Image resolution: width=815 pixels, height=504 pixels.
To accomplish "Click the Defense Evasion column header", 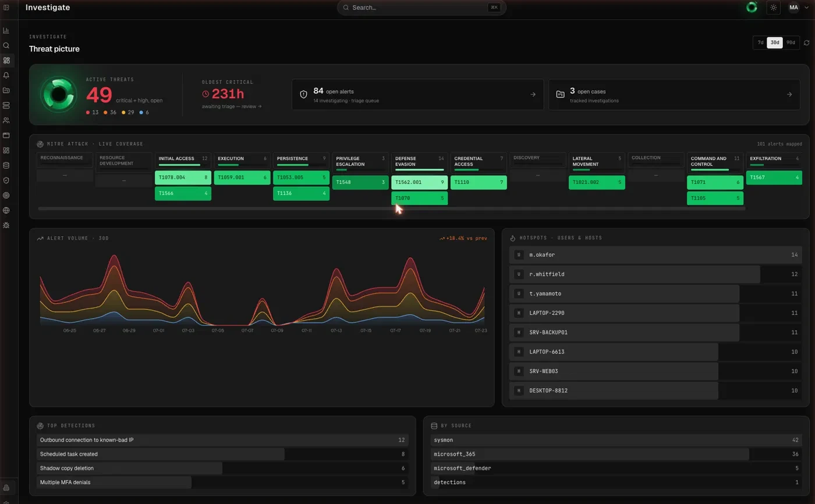I will pyautogui.click(x=419, y=162).
